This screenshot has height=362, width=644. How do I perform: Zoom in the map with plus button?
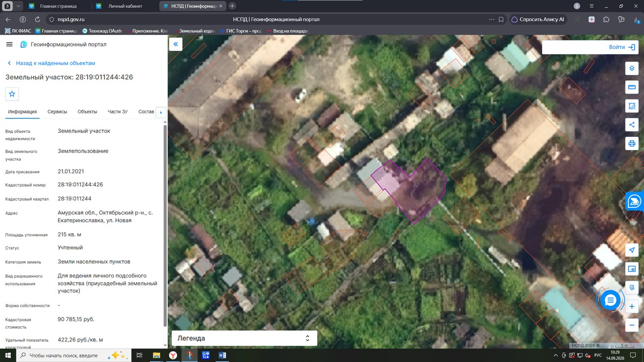pos(632,306)
